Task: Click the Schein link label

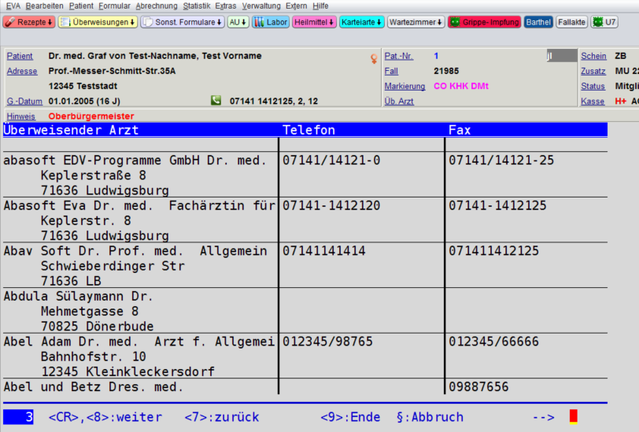Action: (594, 56)
